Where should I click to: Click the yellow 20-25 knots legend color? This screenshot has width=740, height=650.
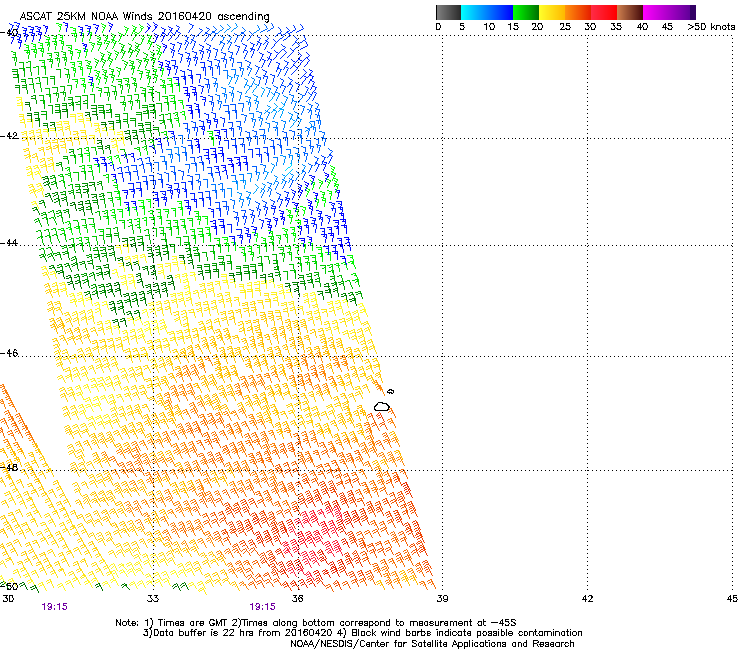[x=552, y=12]
